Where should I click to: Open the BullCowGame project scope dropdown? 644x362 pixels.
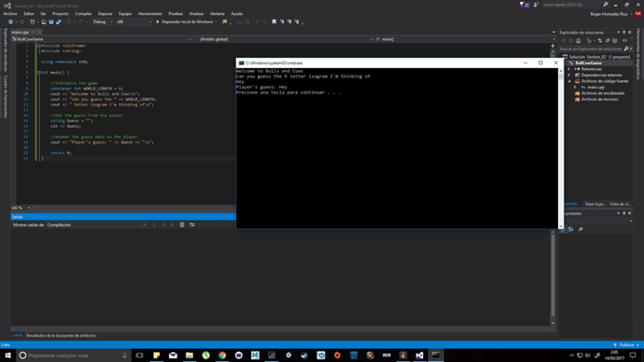[102, 39]
